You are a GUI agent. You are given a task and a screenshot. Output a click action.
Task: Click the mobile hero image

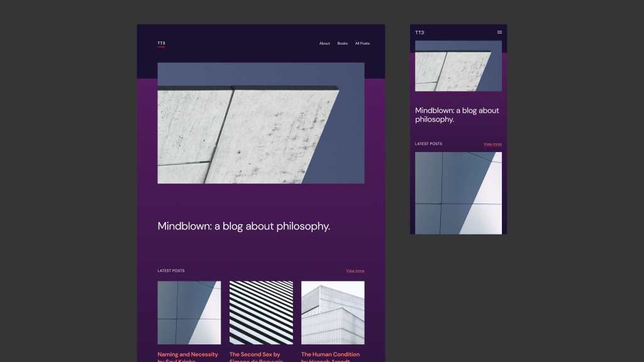(458, 65)
